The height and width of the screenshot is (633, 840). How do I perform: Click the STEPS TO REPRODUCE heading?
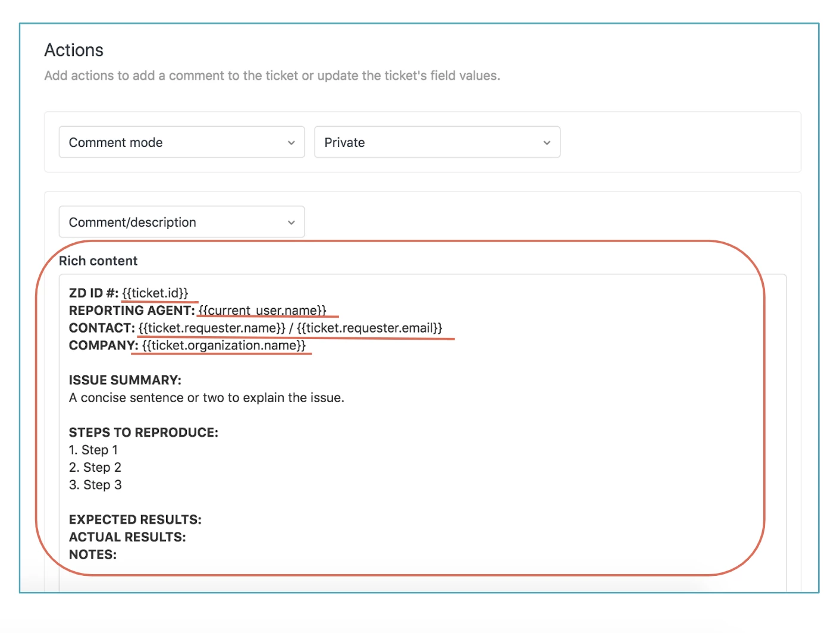click(143, 433)
